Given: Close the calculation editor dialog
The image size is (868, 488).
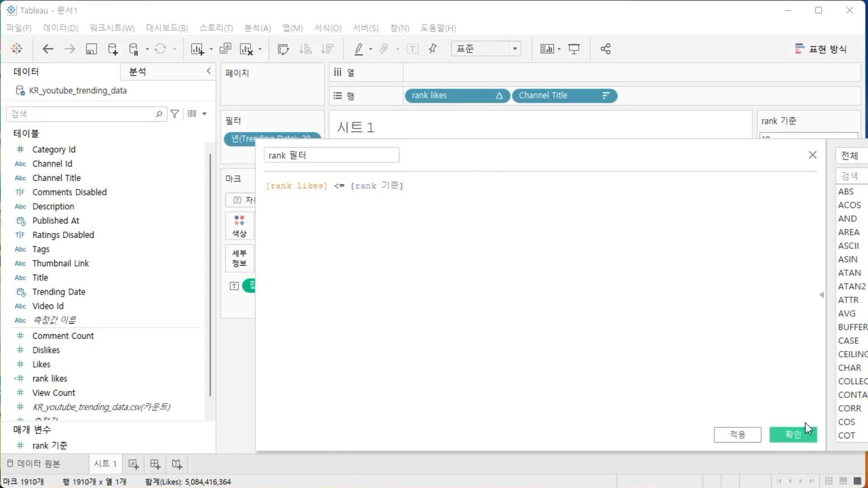Looking at the screenshot, I should [812, 155].
